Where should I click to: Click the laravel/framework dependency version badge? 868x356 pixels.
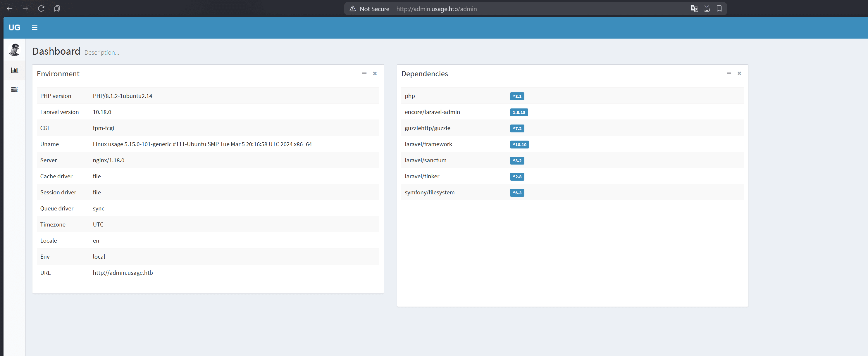(x=520, y=144)
